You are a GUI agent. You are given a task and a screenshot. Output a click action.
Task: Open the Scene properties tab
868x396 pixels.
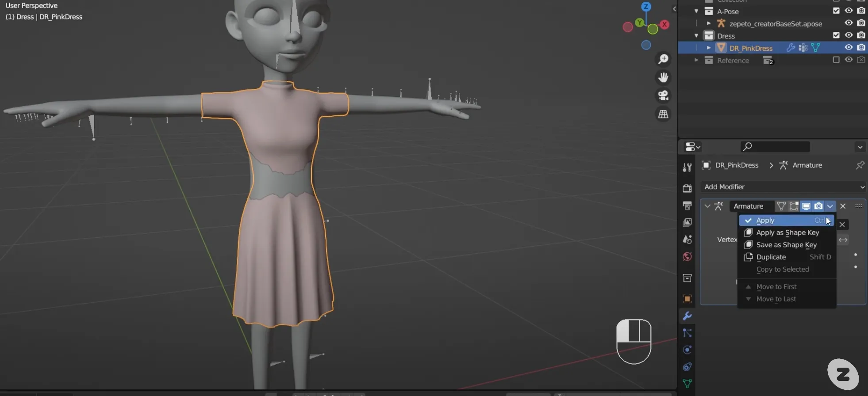coord(687,240)
